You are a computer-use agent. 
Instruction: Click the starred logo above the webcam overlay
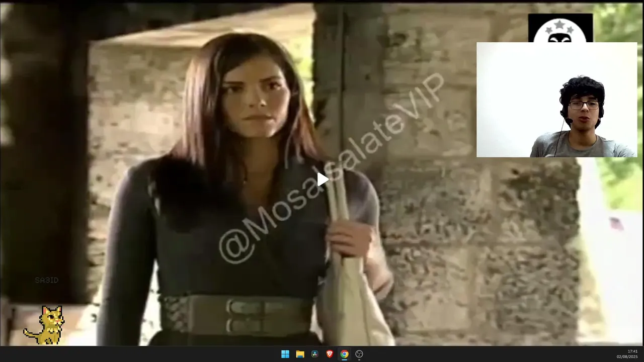click(560, 28)
